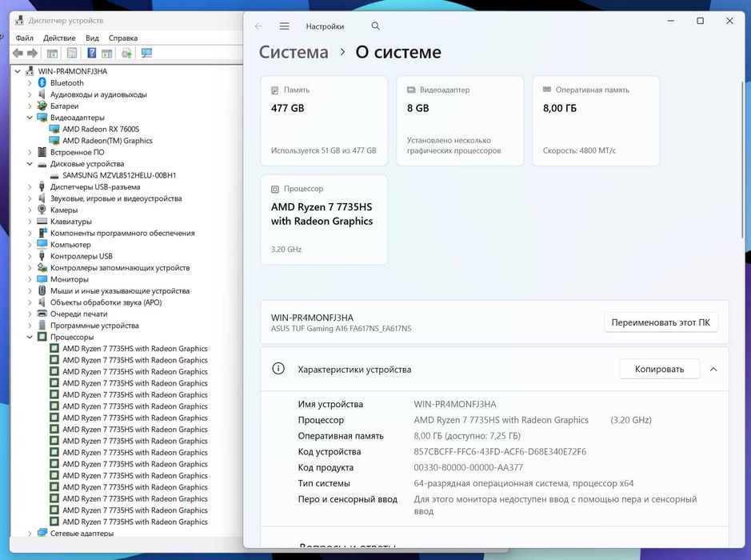Click device code 857CBCFF-FFC6-43FD-ACF6-D68E340E72F6

pos(500,452)
